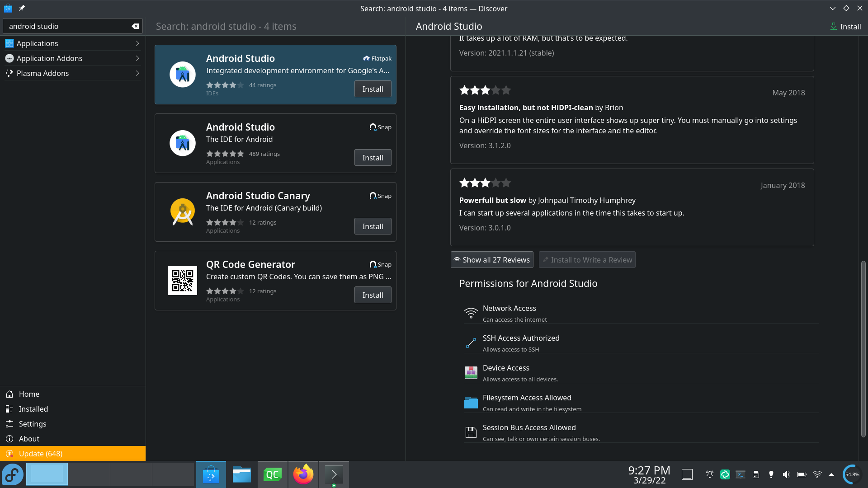Viewport: 868px width, 488px height.
Task: Click the 44 ratings text
Action: coord(263,85)
